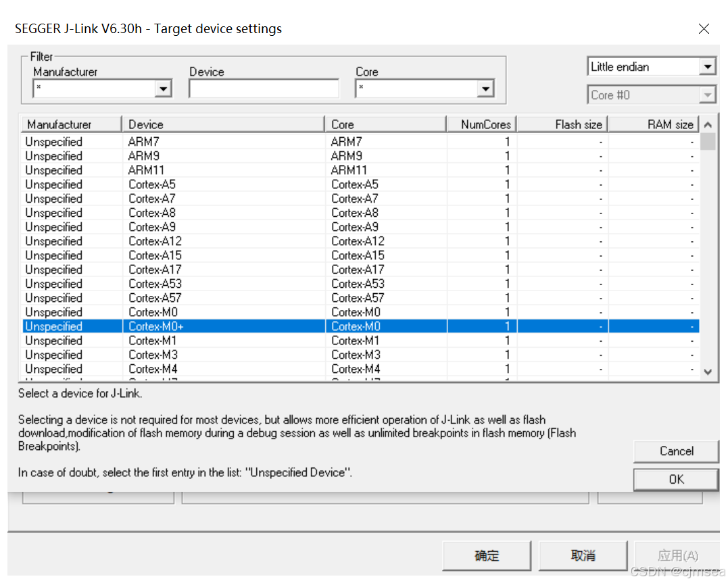Open the Little endian dropdown
The height and width of the screenshot is (583, 728).
[x=707, y=67]
